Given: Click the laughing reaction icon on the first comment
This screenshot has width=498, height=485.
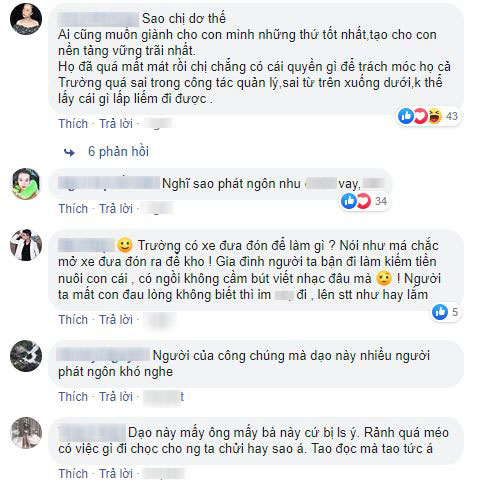Looking at the screenshot, I should 435,116.
